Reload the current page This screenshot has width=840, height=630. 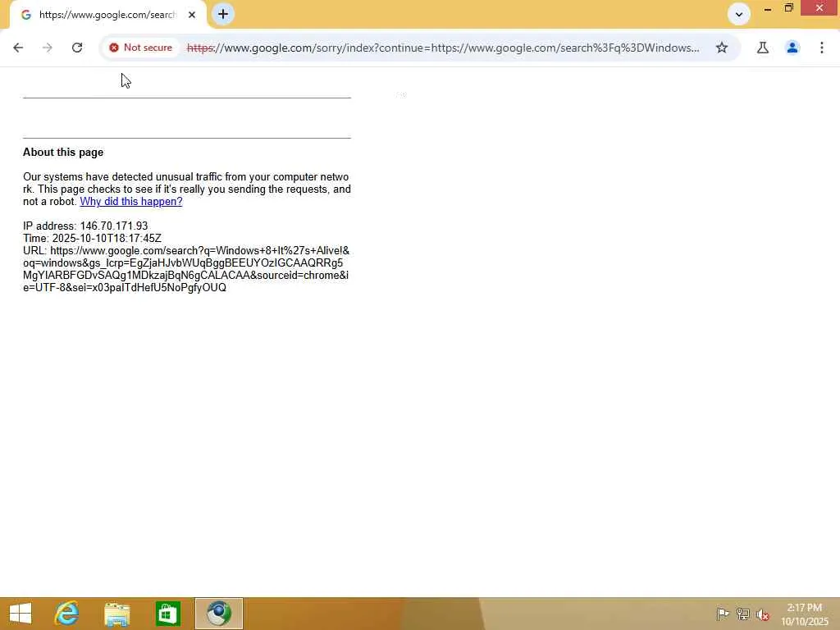[x=77, y=48]
